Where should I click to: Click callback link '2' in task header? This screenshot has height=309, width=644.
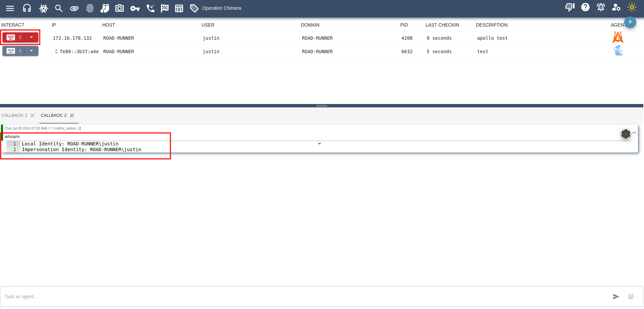[x=80, y=128]
